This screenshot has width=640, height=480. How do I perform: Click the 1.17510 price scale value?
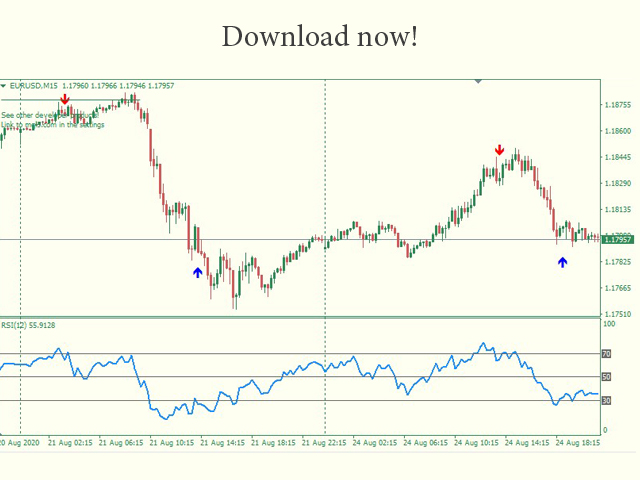(x=618, y=314)
